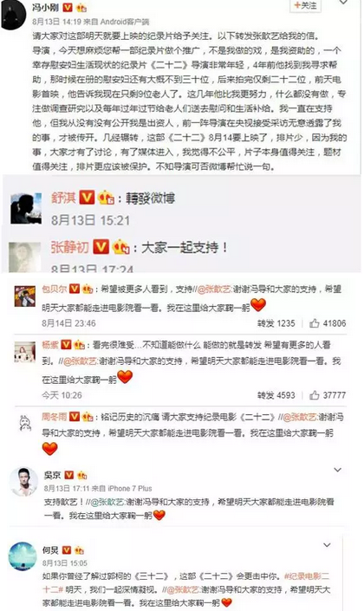Open the #纪录电影二十二# hashtag link

(x=185, y=582)
